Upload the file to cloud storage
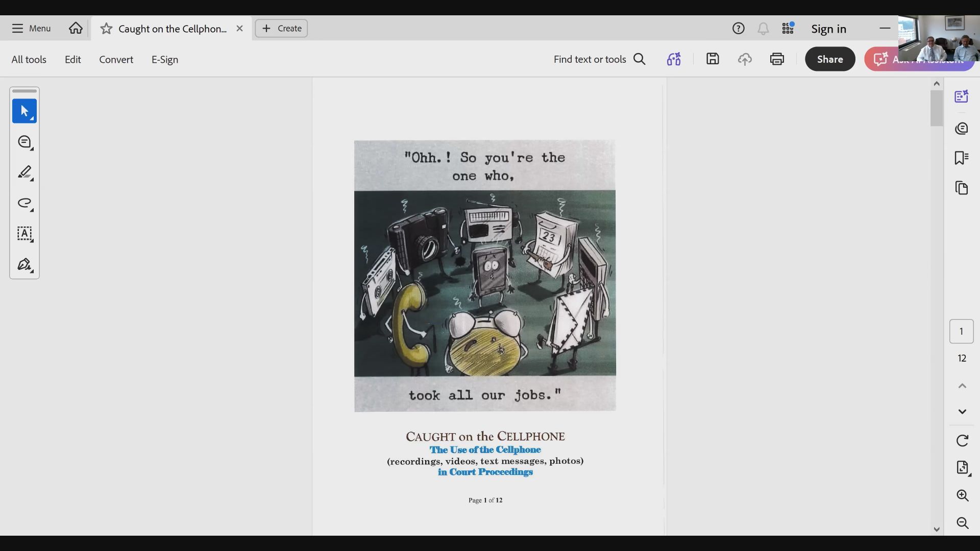Image resolution: width=980 pixels, height=551 pixels. point(745,59)
